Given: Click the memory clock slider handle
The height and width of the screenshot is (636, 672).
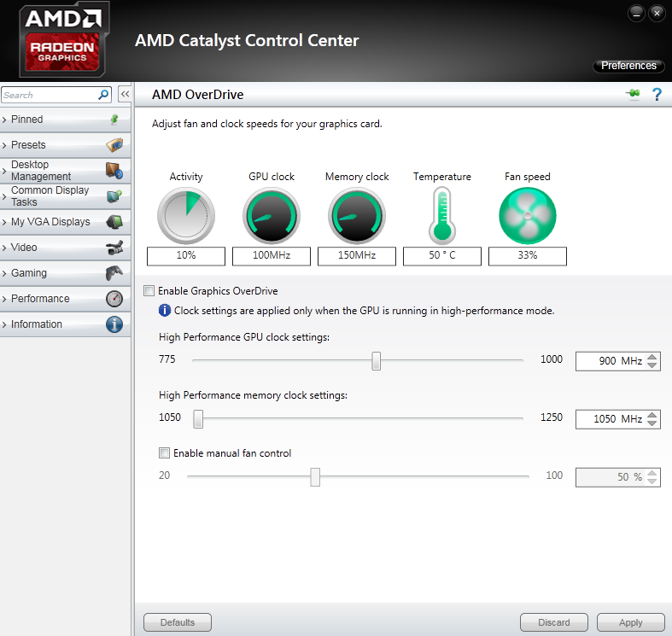Looking at the screenshot, I should pyautogui.click(x=198, y=418).
